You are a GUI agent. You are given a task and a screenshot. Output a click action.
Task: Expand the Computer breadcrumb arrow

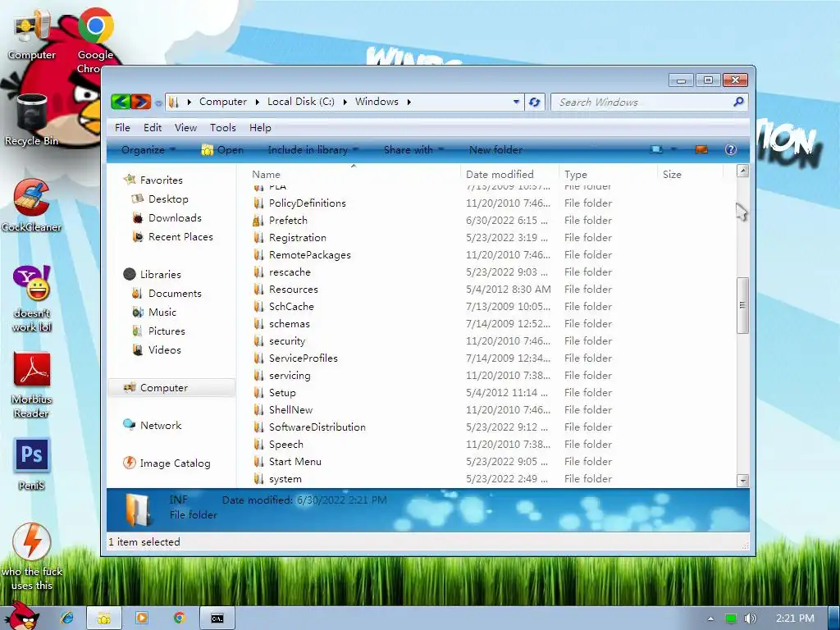click(x=257, y=102)
